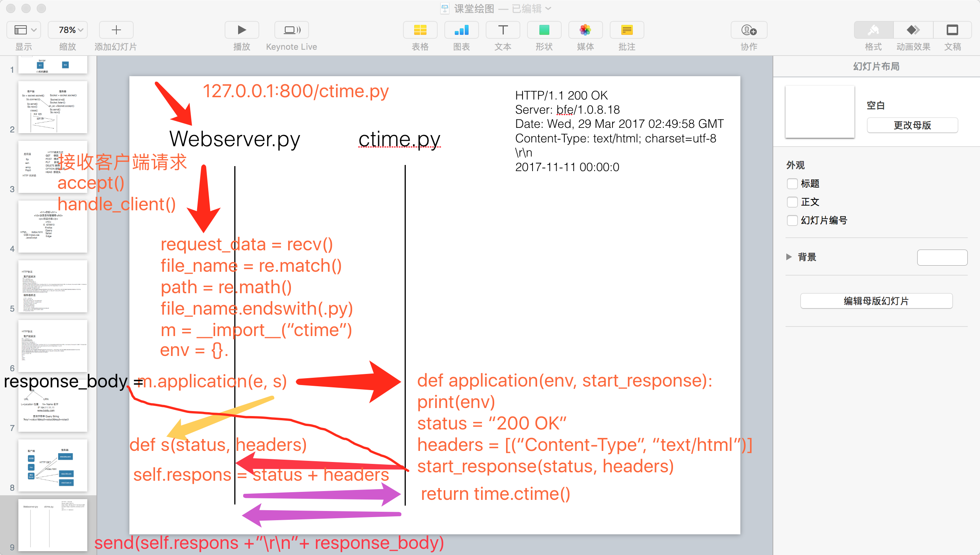Click the background color well
This screenshot has height=555, width=980.
click(x=942, y=257)
